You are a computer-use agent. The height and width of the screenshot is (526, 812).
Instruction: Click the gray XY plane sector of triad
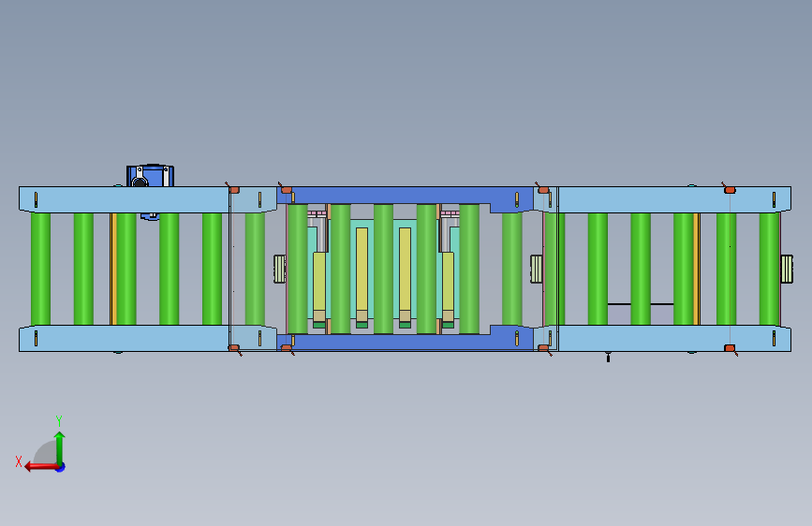click(x=47, y=454)
